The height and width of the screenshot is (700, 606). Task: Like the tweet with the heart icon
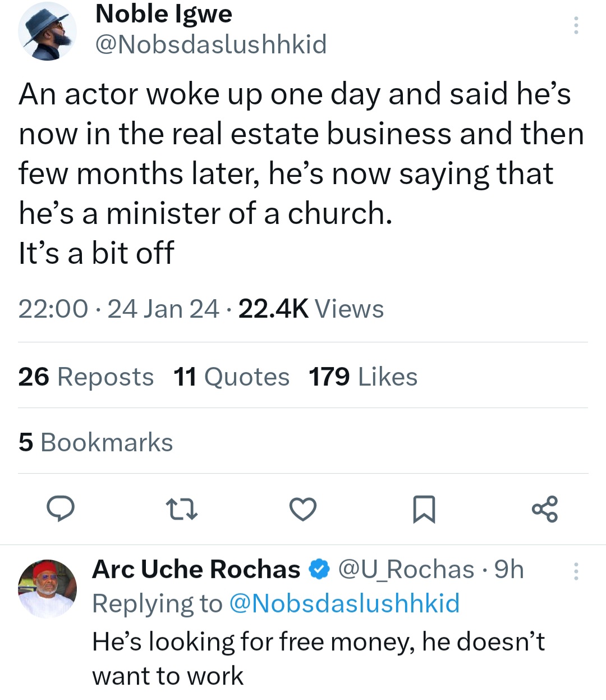[x=303, y=509]
